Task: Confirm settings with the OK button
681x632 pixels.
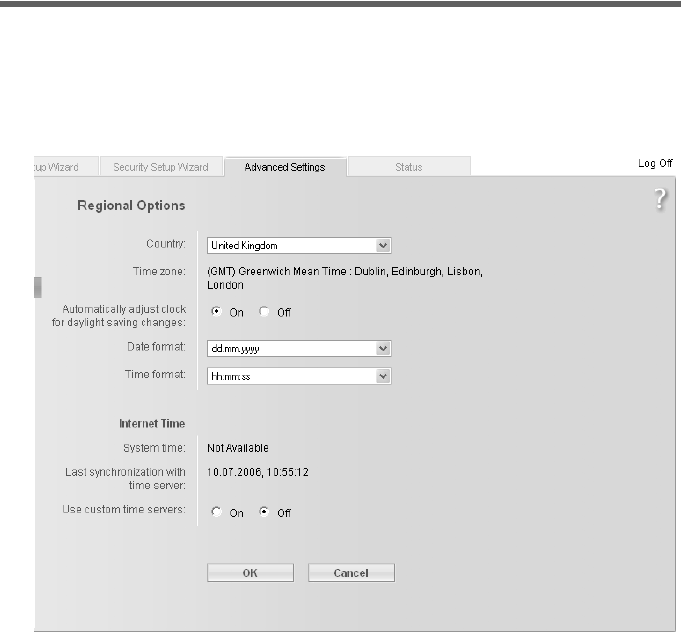Action: (x=250, y=573)
